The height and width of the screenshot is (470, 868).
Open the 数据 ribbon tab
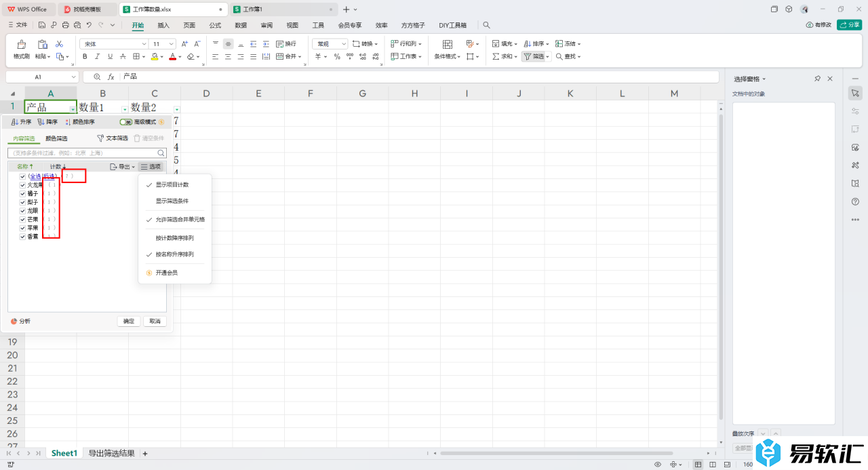click(241, 25)
